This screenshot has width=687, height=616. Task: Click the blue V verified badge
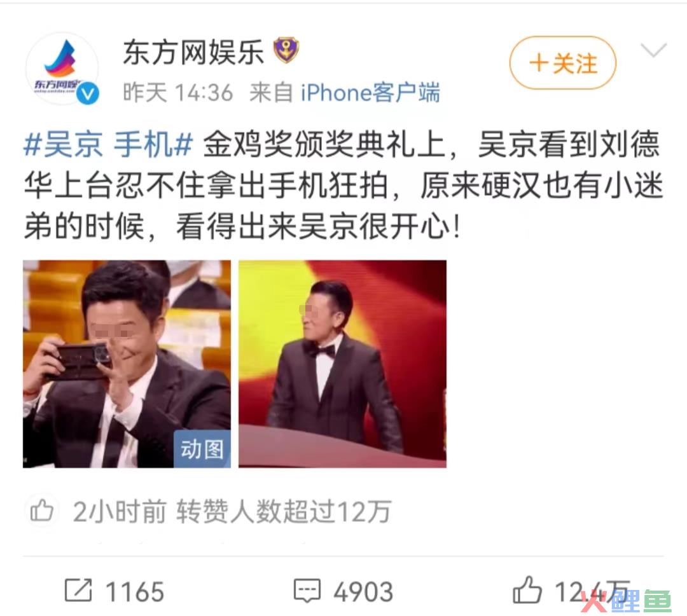coord(88,93)
